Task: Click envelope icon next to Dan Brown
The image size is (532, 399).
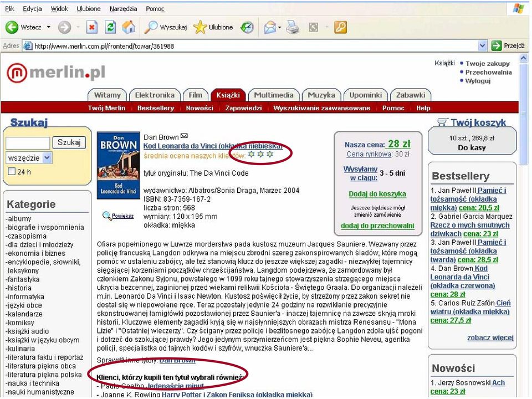Action: coord(184,136)
